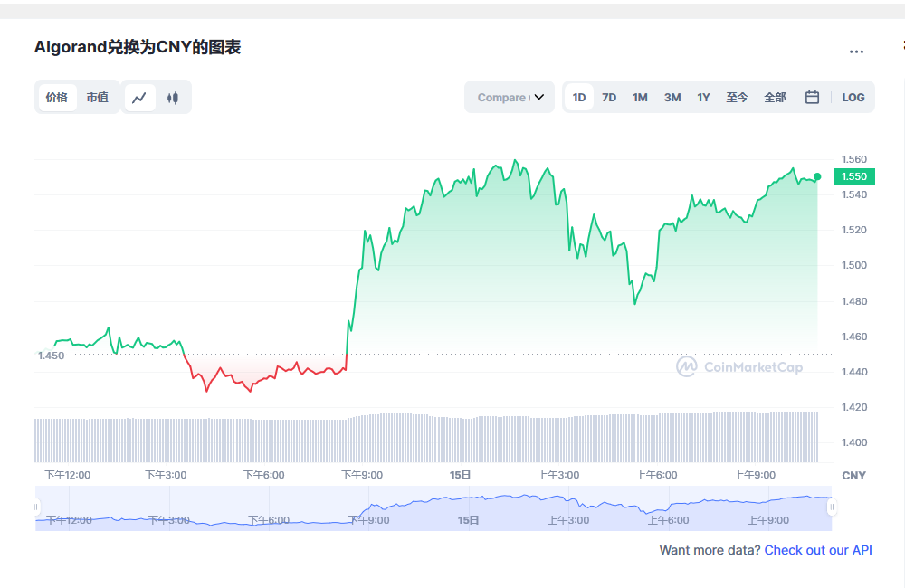Select the 7D time range
The width and height of the screenshot is (905, 588).
(x=608, y=97)
